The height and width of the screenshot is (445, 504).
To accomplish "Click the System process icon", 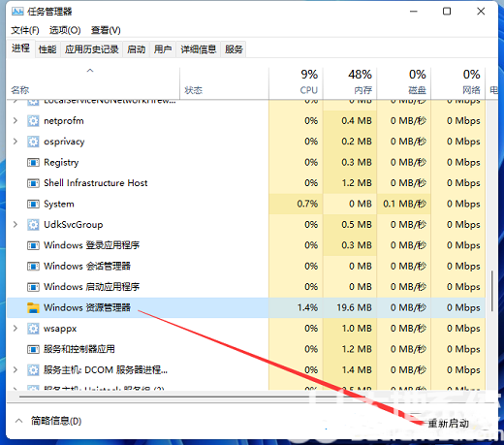I will tap(33, 204).
